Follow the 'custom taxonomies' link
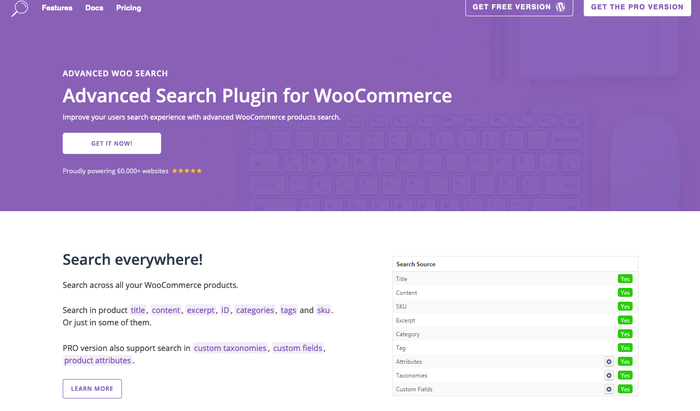The width and height of the screenshot is (700, 411). [x=230, y=348]
